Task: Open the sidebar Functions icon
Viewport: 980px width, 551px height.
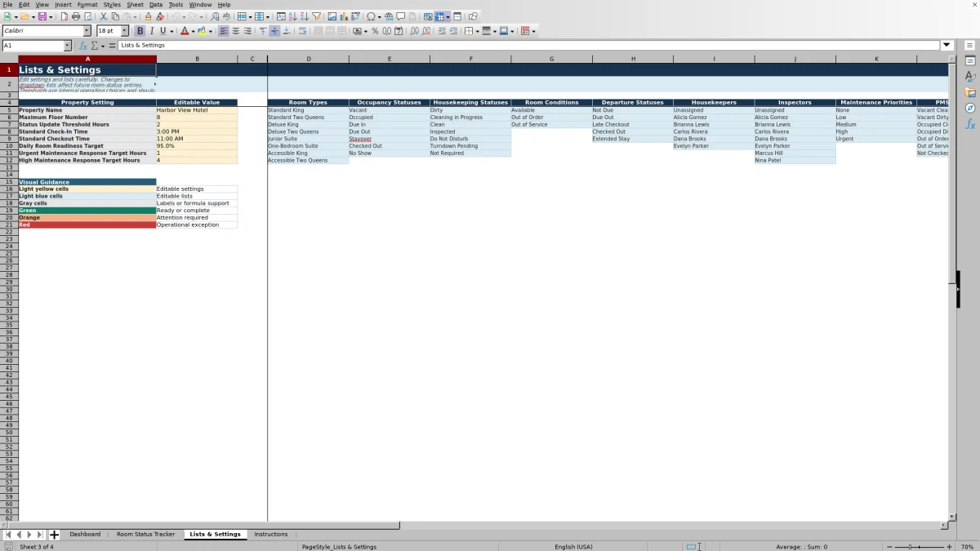Action: [x=970, y=124]
